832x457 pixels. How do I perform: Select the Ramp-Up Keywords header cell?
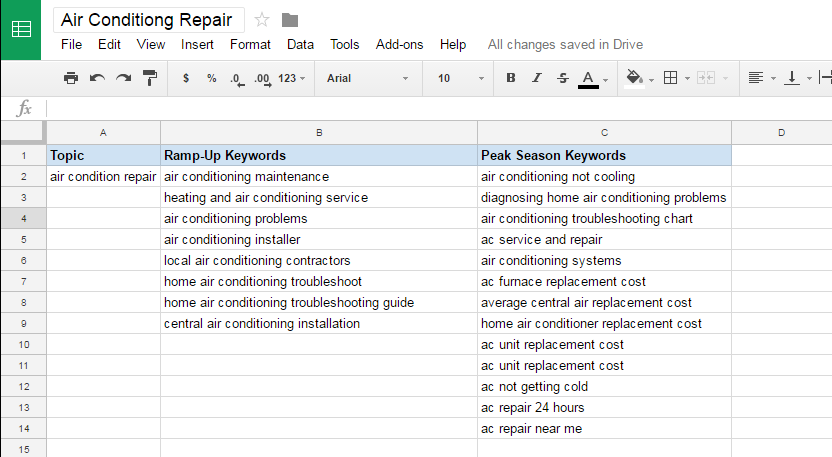point(319,156)
